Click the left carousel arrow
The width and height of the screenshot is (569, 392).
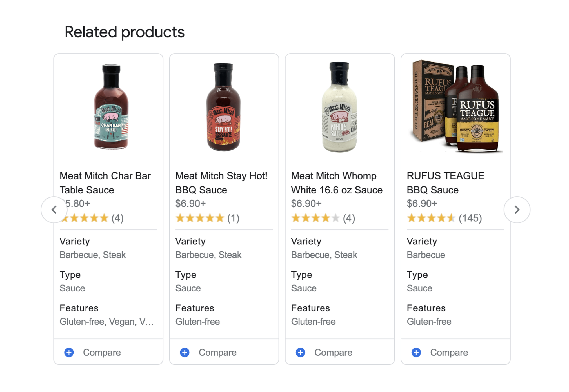pos(54,210)
